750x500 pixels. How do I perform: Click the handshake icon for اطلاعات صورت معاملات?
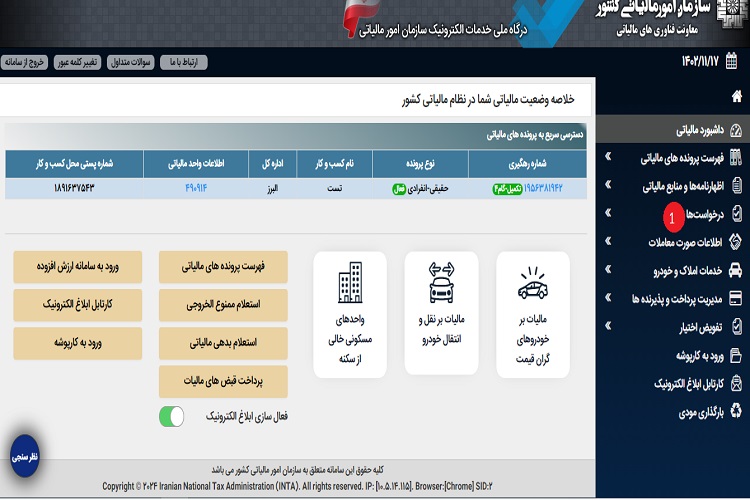[x=736, y=241]
